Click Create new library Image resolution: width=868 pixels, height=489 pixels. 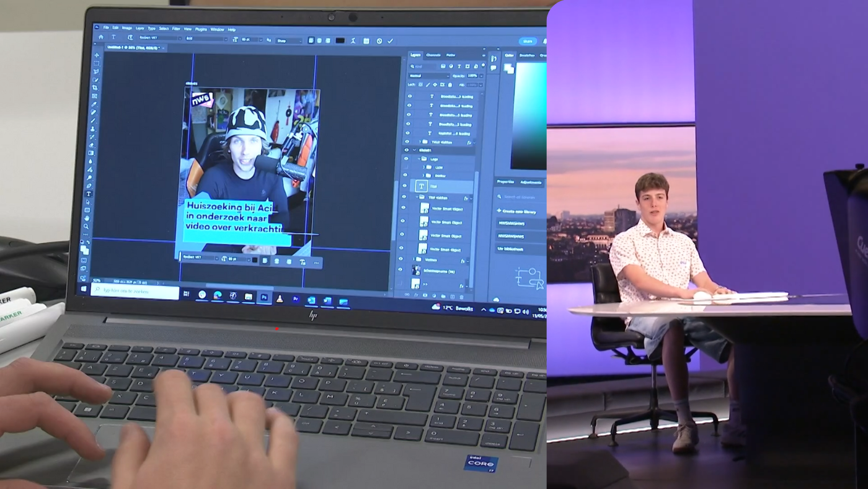point(520,212)
